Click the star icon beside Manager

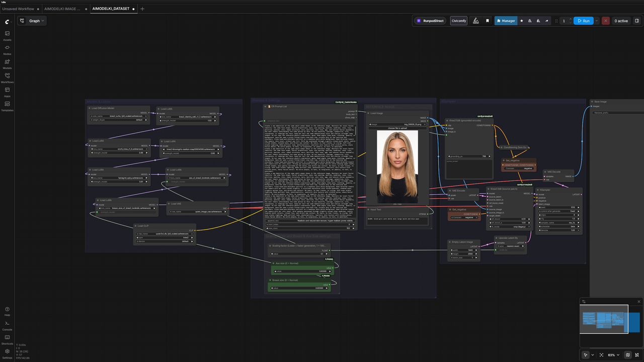pyautogui.click(x=521, y=21)
